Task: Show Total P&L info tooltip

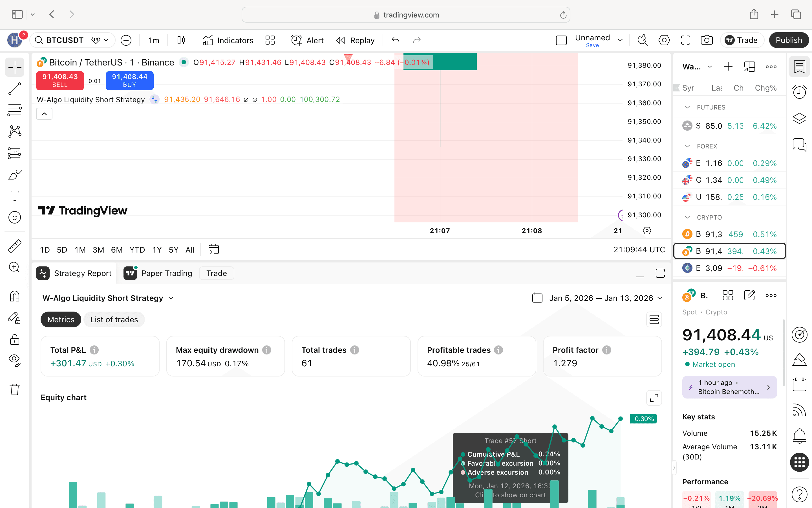Action: pyautogui.click(x=94, y=350)
